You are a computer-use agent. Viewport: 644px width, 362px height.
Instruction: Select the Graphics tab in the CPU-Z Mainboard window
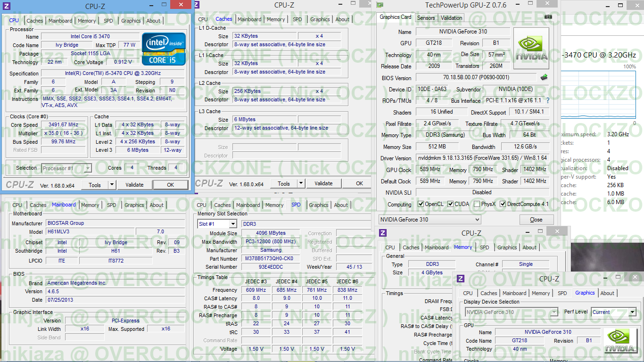pyautogui.click(x=134, y=205)
